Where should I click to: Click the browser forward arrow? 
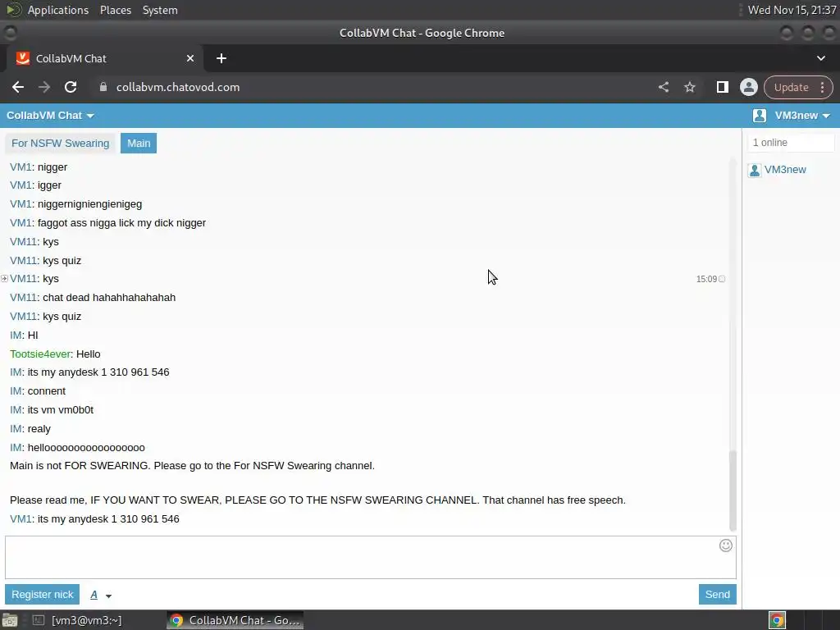pyautogui.click(x=44, y=87)
